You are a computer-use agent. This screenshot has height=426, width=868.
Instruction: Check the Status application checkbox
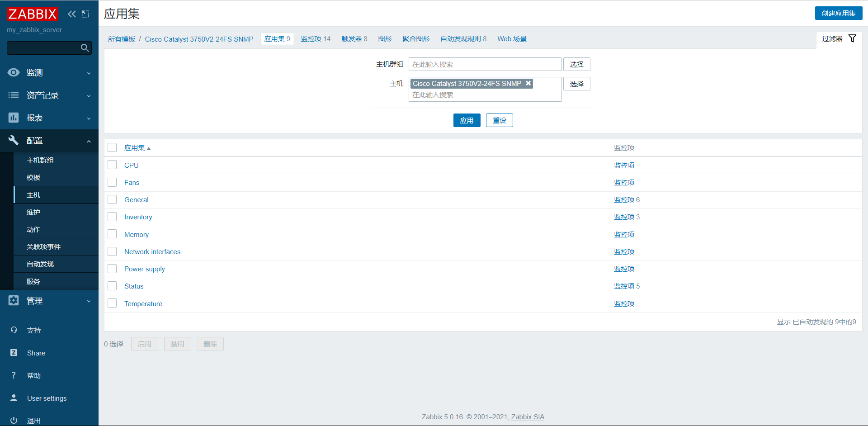coord(112,286)
